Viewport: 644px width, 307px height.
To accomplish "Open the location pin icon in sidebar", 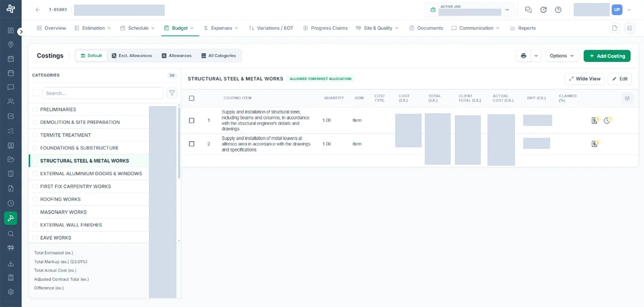I will [11, 45].
